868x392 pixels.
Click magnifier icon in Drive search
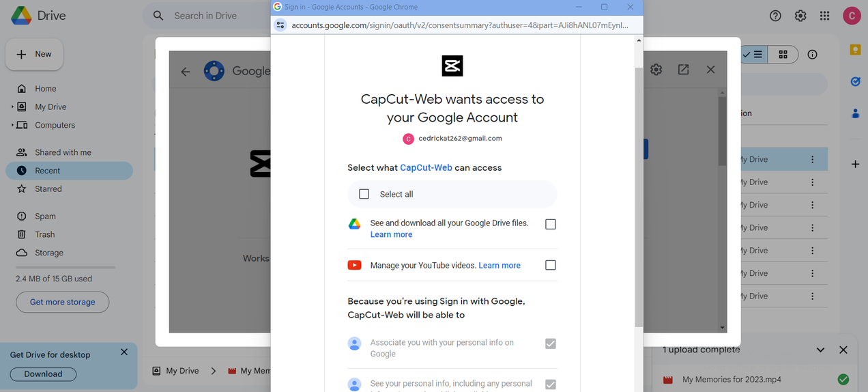(x=158, y=16)
